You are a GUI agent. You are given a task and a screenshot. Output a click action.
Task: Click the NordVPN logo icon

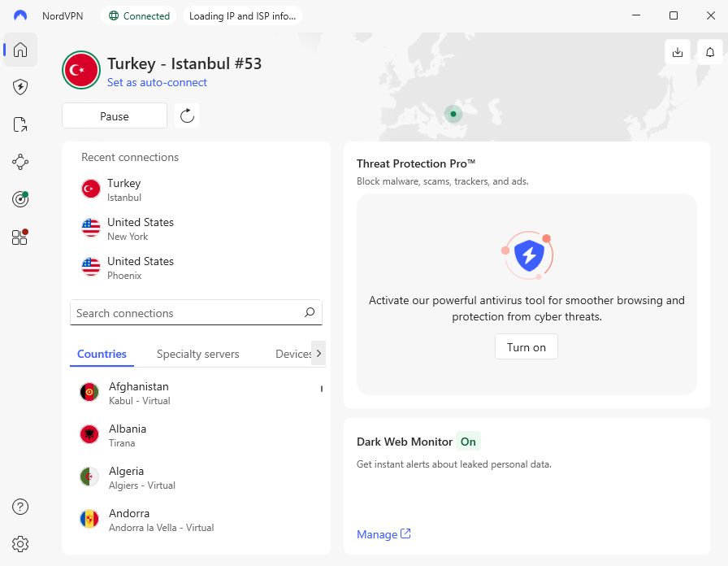[x=20, y=15]
